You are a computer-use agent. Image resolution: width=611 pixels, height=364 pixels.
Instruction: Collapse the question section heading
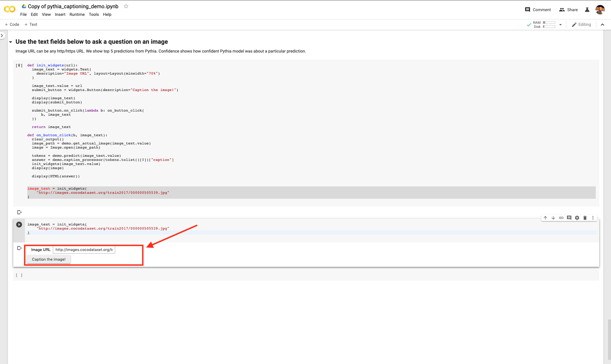11,42
